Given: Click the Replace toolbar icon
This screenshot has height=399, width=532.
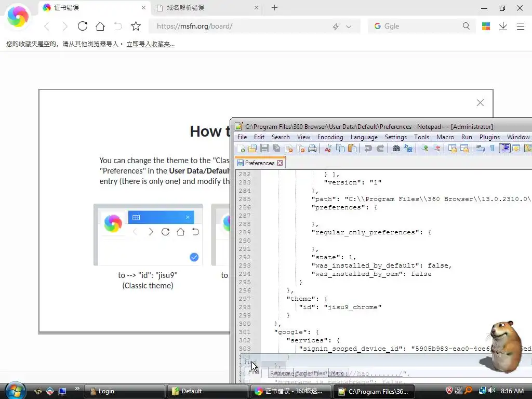Looking at the screenshot, I should 408,148.
